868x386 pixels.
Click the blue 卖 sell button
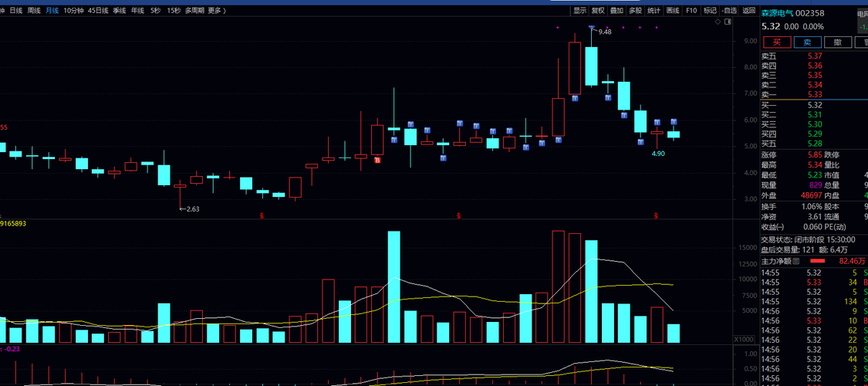pyautogui.click(x=807, y=42)
